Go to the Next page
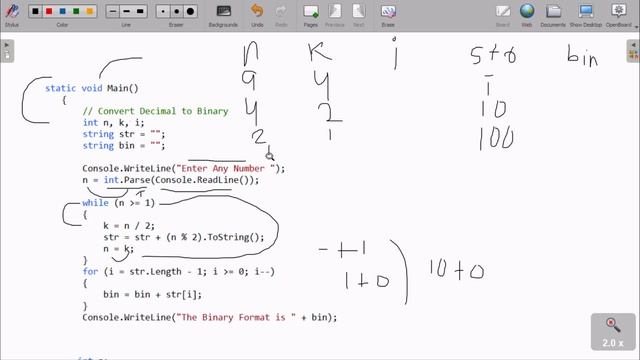 [358, 15]
